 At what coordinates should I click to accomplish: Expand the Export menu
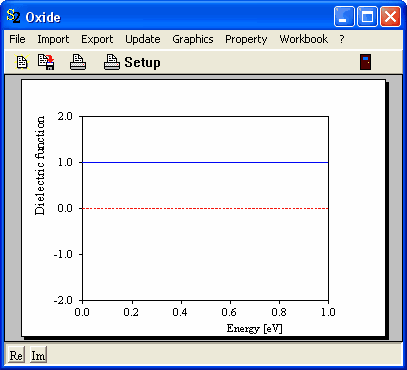[97, 39]
